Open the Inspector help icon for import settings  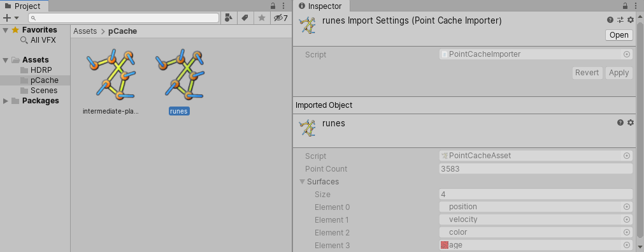tap(610, 20)
